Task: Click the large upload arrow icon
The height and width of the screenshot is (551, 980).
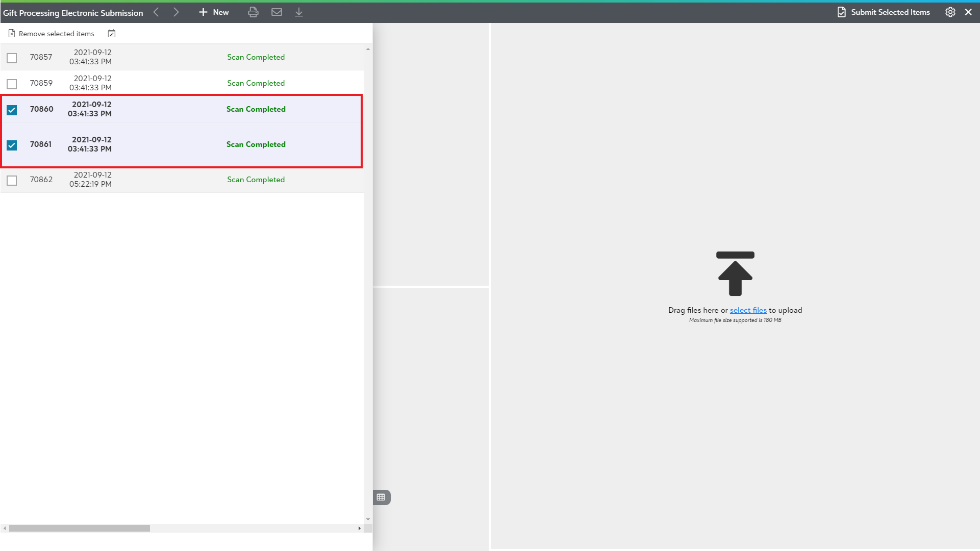Action: (735, 274)
